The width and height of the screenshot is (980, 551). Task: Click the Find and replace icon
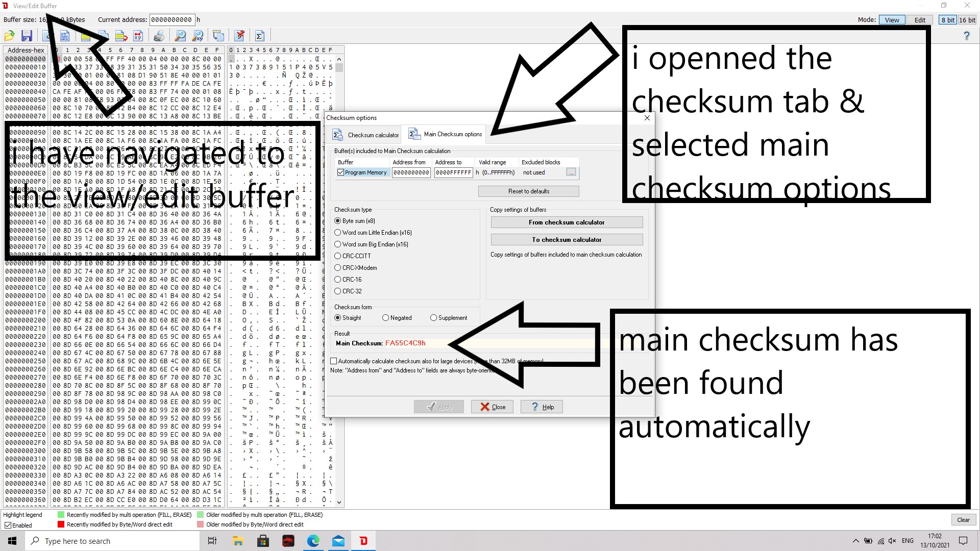coord(198,36)
